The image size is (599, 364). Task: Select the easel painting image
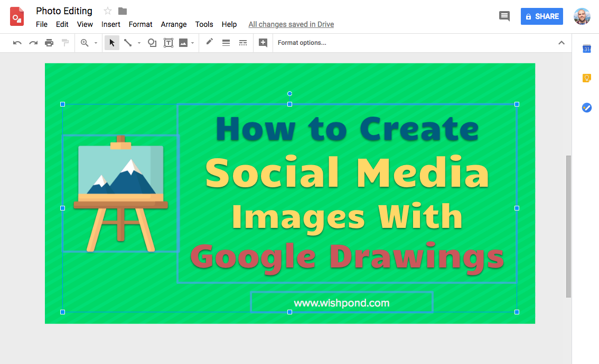coord(121,194)
